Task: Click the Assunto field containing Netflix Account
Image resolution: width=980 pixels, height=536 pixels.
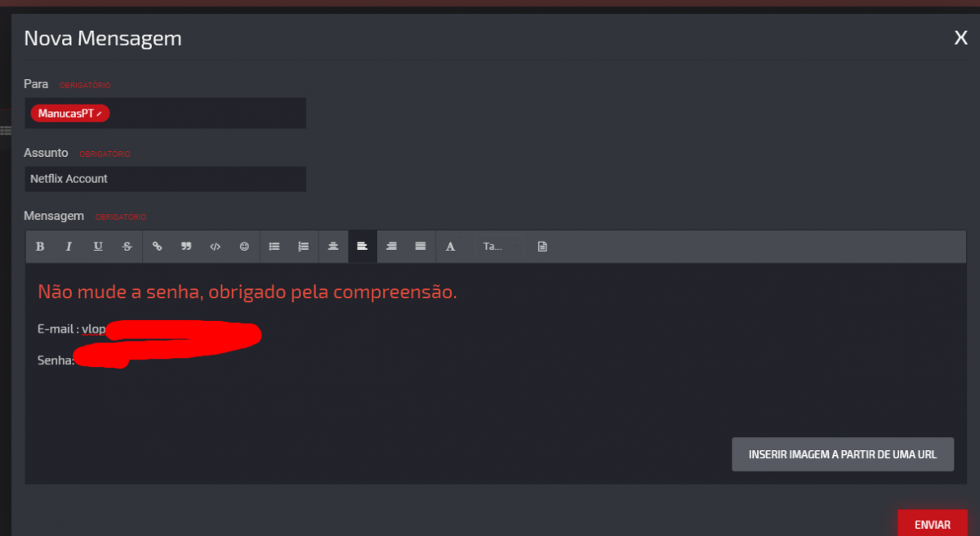Action: 166,179
